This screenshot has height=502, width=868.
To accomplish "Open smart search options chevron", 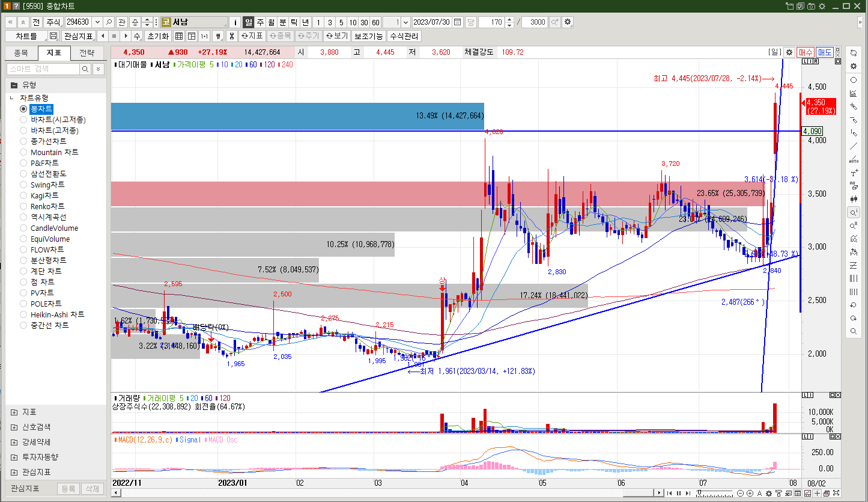I will click(x=99, y=69).
